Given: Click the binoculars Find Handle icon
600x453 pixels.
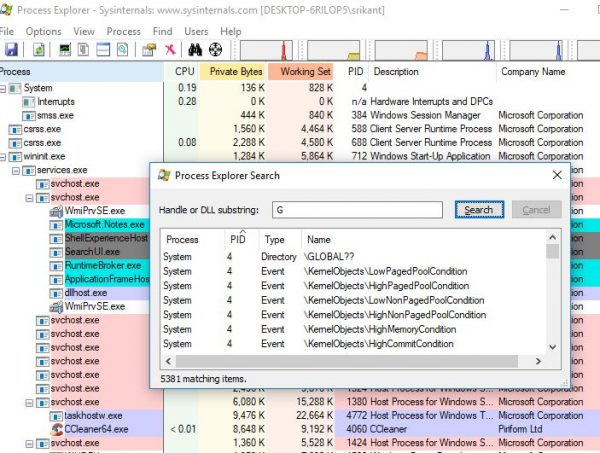Looking at the screenshot, I should pyautogui.click(x=194, y=48).
